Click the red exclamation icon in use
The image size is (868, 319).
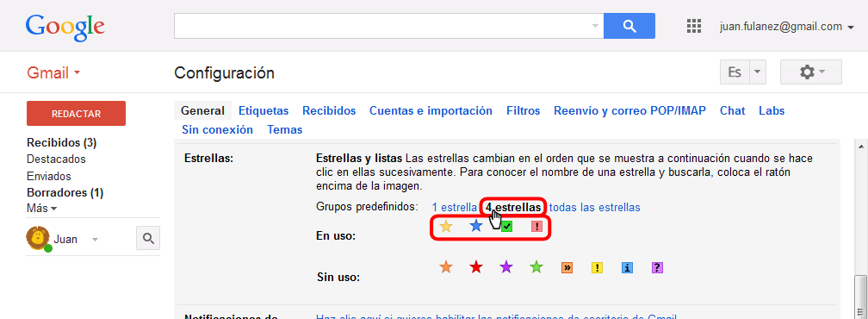536,227
